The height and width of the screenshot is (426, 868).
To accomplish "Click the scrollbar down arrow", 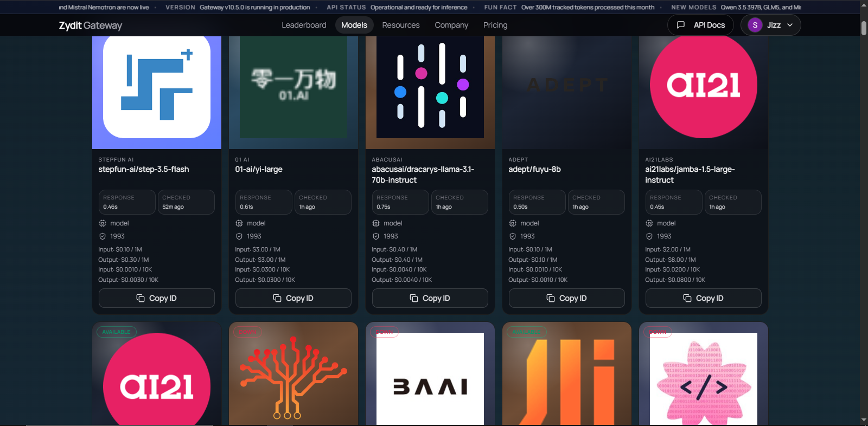I will pos(864,420).
